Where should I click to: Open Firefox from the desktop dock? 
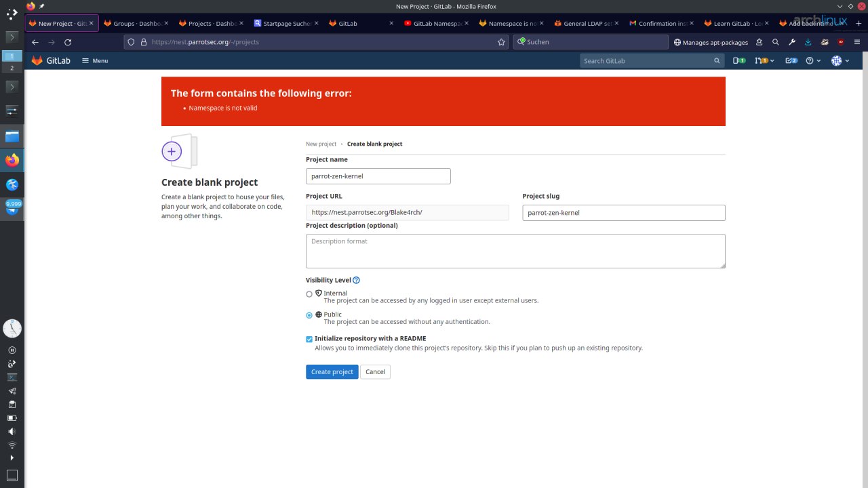point(12,161)
